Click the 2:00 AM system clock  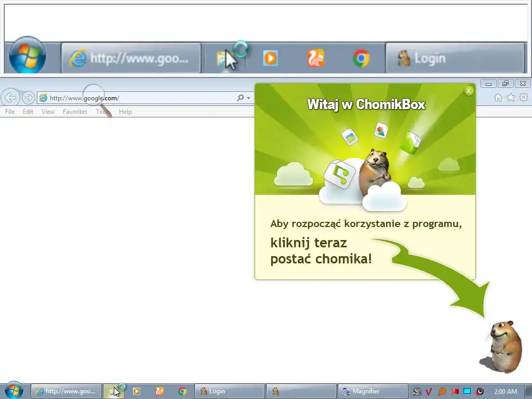[506, 392]
